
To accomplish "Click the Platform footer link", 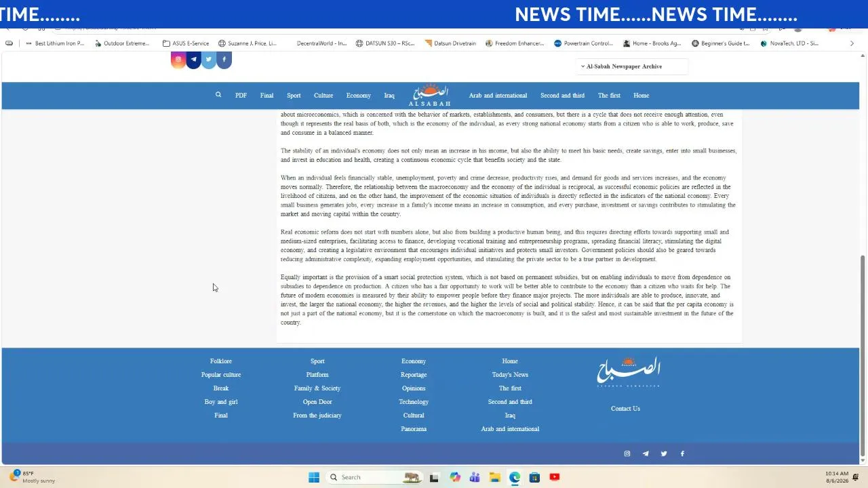I will click(x=317, y=375).
